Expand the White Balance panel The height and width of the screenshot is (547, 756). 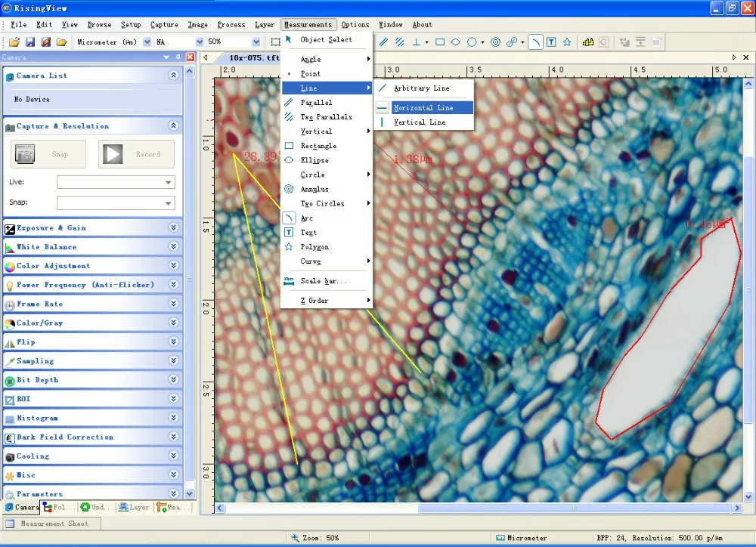pos(173,247)
